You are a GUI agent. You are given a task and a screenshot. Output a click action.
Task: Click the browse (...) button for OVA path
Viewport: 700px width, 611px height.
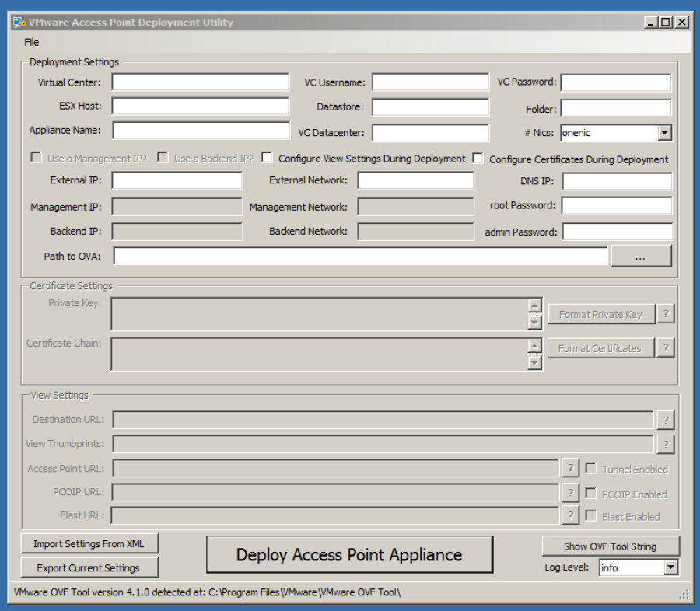coord(641,256)
